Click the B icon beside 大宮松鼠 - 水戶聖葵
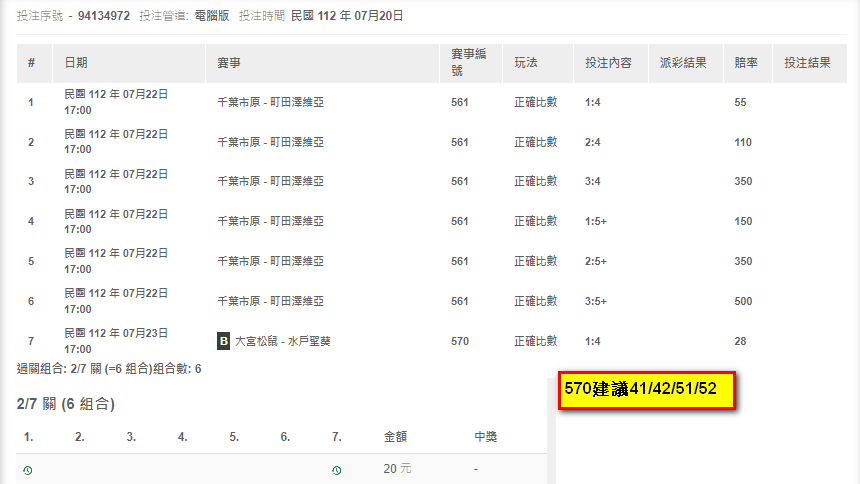The width and height of the screenshot is (860, 484). (223, 341)
